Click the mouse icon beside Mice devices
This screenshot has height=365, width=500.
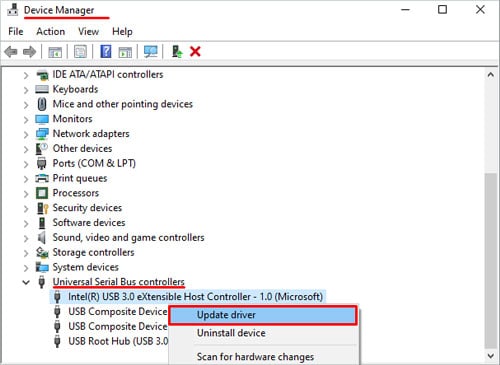tap(42, 104)
